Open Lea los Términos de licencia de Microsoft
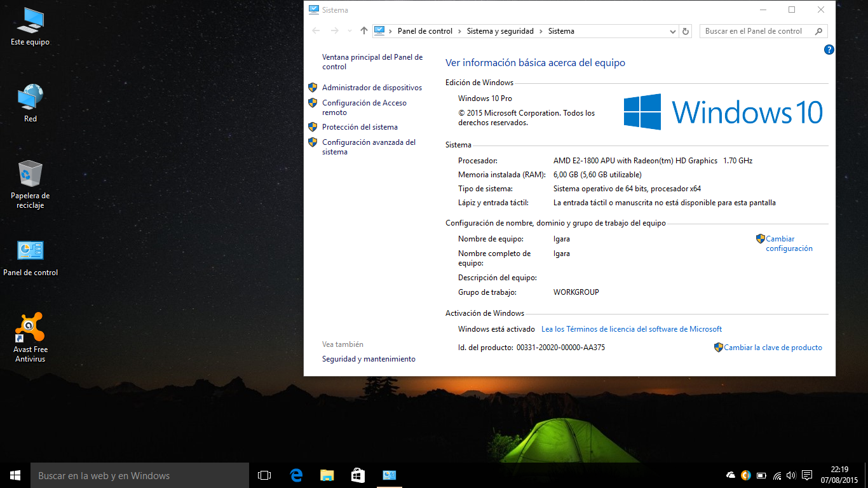Screen dimensions: 868x488 coord(632,329)
